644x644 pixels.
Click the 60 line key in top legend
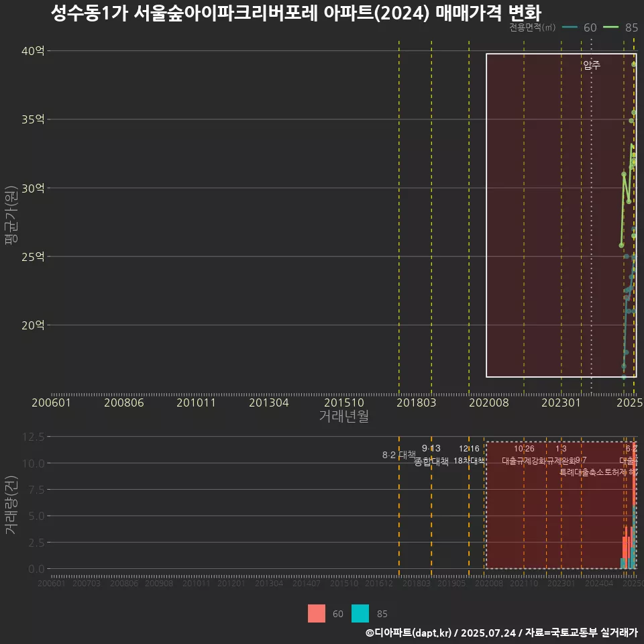(x=570, y=28)
